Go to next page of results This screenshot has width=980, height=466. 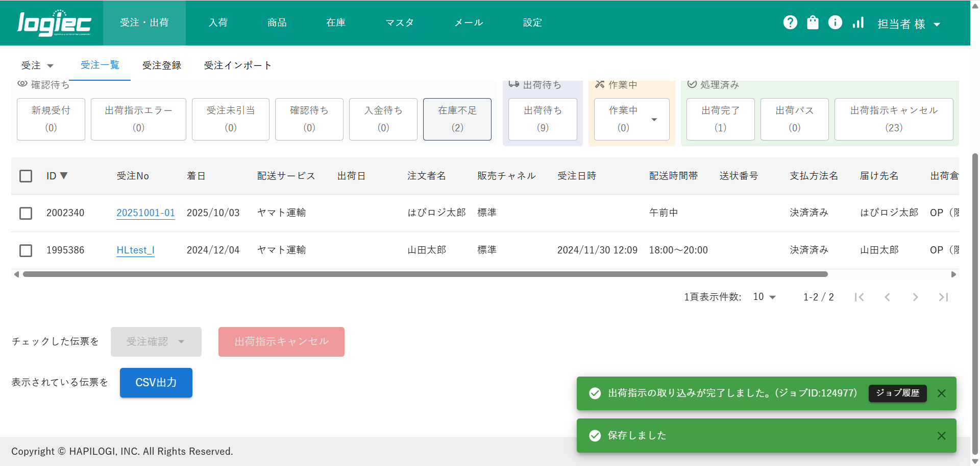point(915,297)
